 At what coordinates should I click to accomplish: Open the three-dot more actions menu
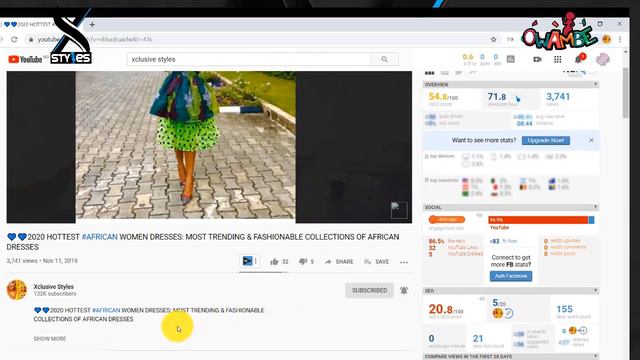point(404,262)
